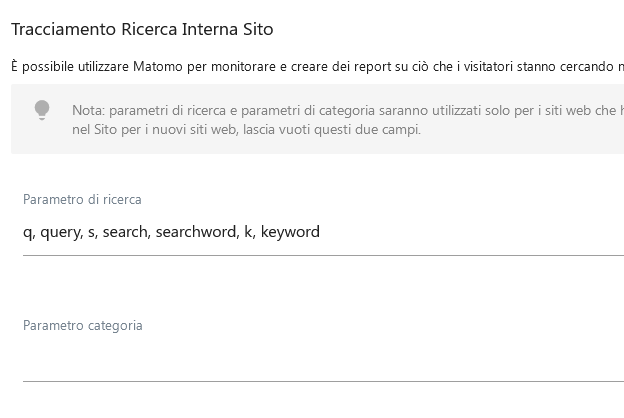Click the Parametro categoria label
The image size is (624, 418).
click(x=83, y=326)
